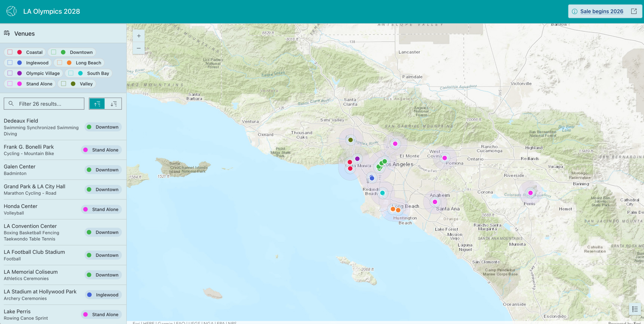Check the Olympic Village filter

tap(10, 73)
